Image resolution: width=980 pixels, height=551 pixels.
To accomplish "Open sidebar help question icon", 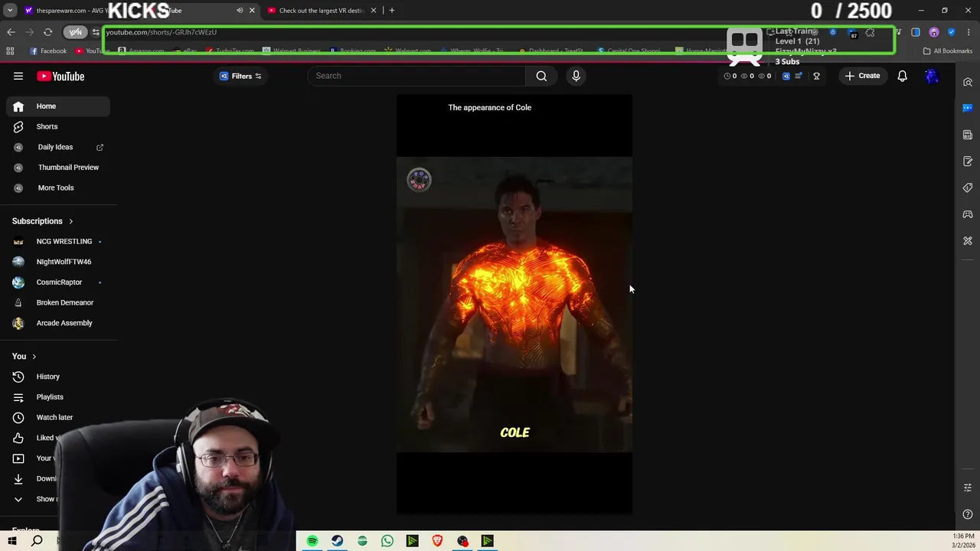I will (968, 514).
